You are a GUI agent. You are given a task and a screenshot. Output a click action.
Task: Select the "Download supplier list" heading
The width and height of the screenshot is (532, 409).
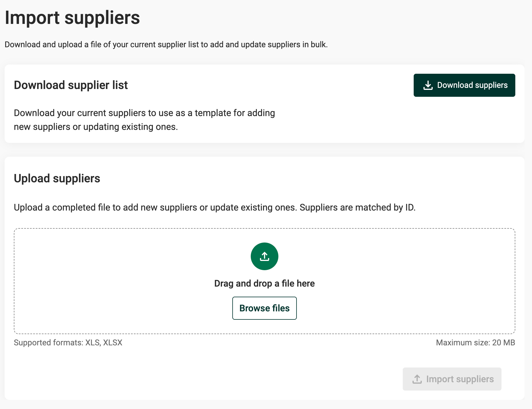71,85
